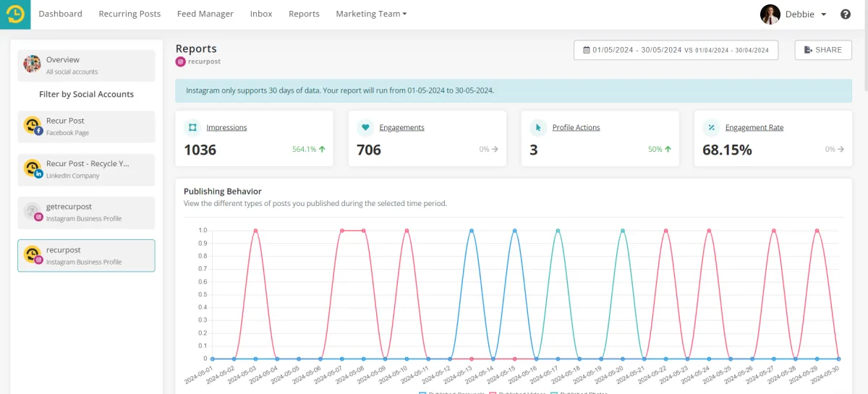Select Reports in the top navigation

tap(304, 14)
